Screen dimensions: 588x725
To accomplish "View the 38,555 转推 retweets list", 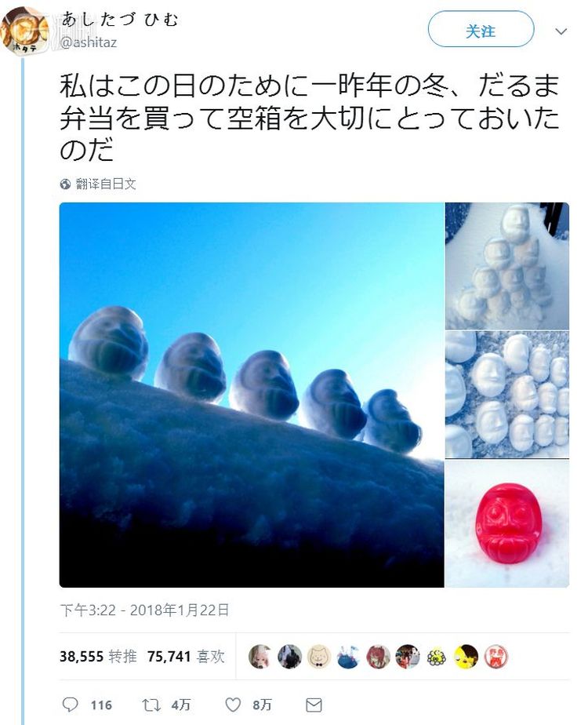I will (x=98, y=656).
